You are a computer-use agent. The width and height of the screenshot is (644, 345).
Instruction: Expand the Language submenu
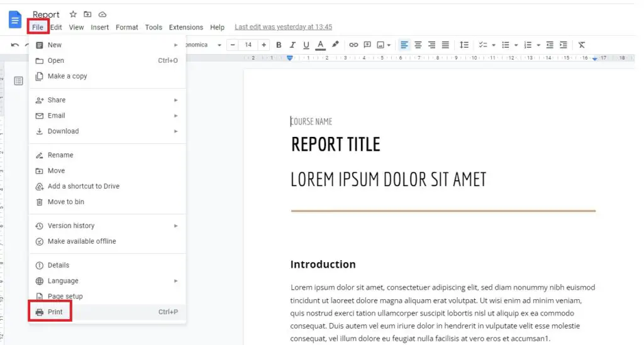107,281
